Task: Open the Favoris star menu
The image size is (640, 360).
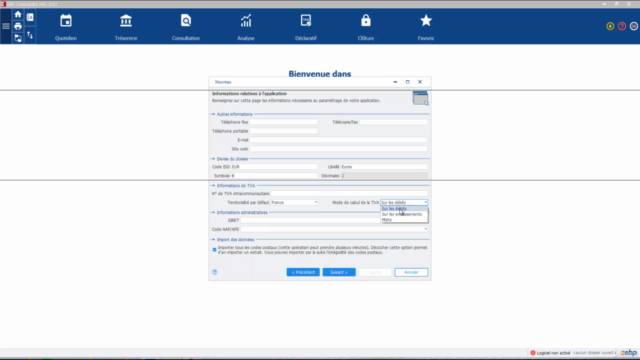Action: pyautogui.click(x=426, y=27)
